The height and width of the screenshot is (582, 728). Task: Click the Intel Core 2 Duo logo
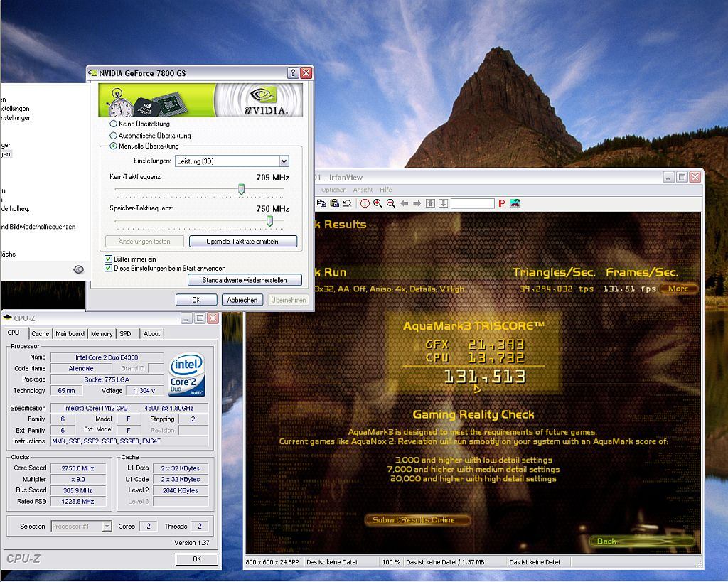click(187, 375)
